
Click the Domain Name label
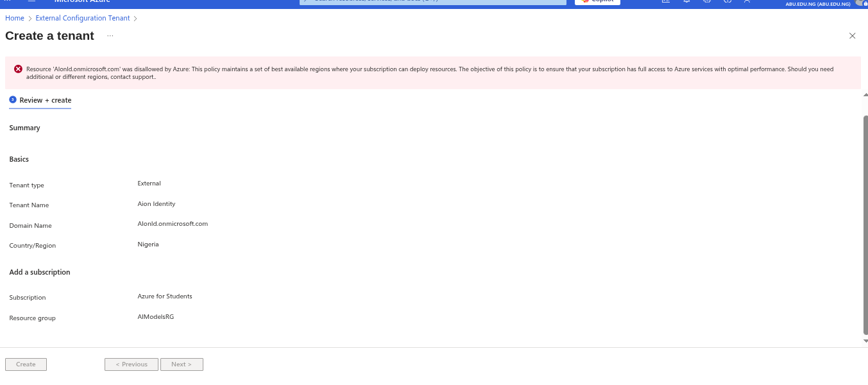click(x=30, y=226)
